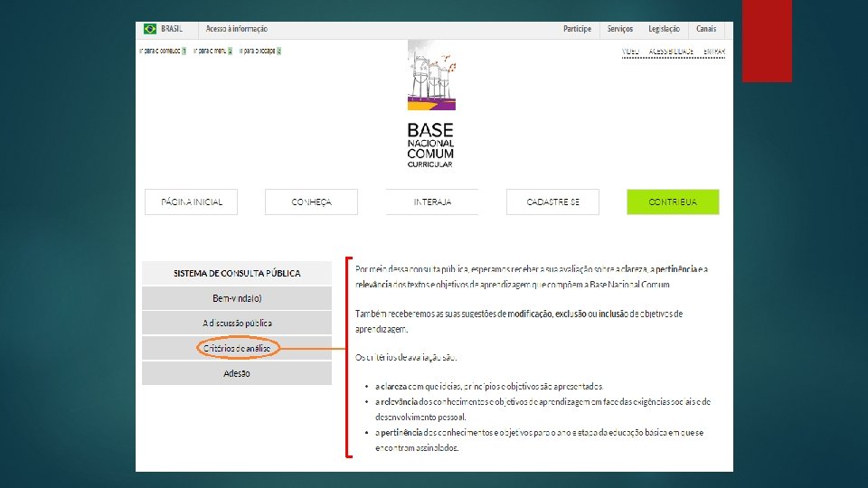
Task: Select the 'Bem-vindo(a)' sidebar item
Action: pos(237,298)
